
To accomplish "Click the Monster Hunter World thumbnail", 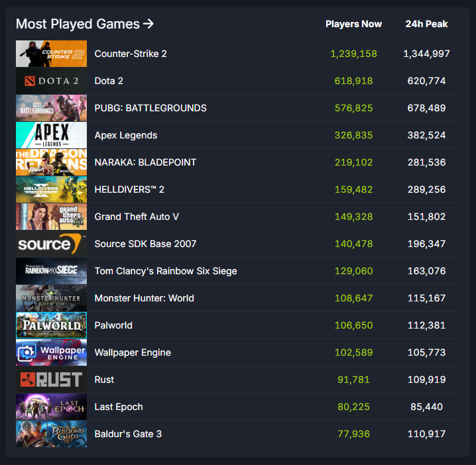I will coord(51,298).
